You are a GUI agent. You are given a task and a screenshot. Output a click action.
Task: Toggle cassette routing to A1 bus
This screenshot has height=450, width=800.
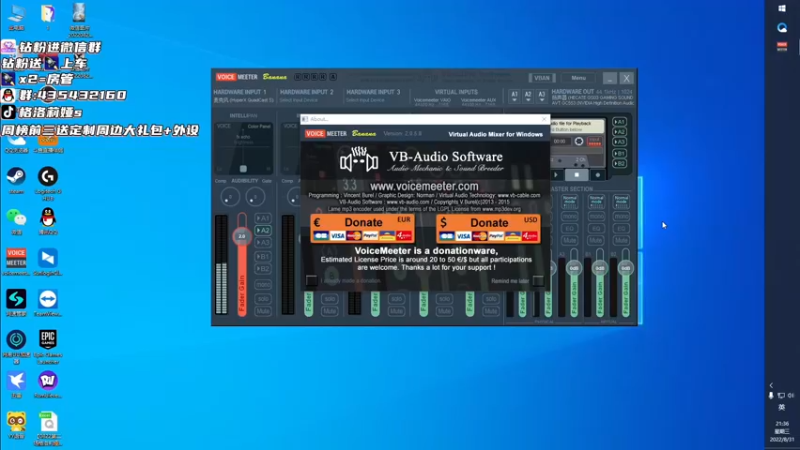619,122
